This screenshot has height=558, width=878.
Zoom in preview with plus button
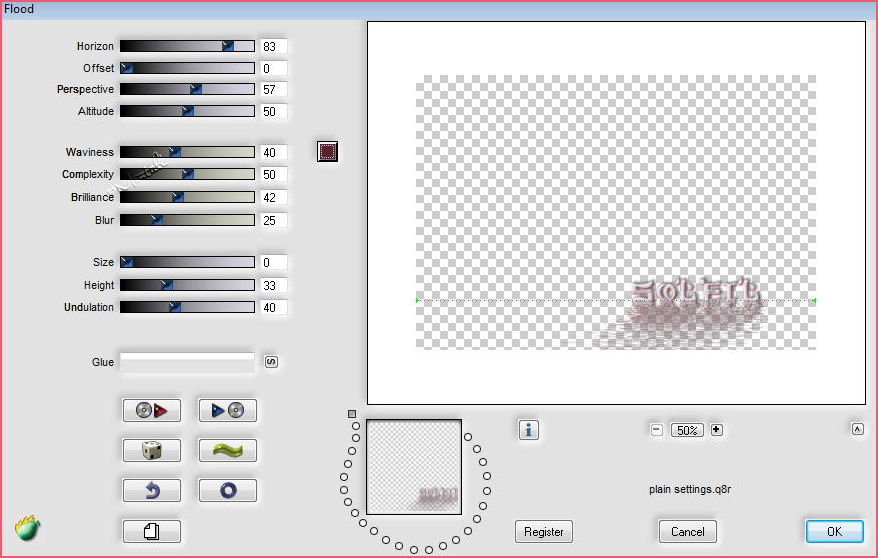[x=716, y=430]
